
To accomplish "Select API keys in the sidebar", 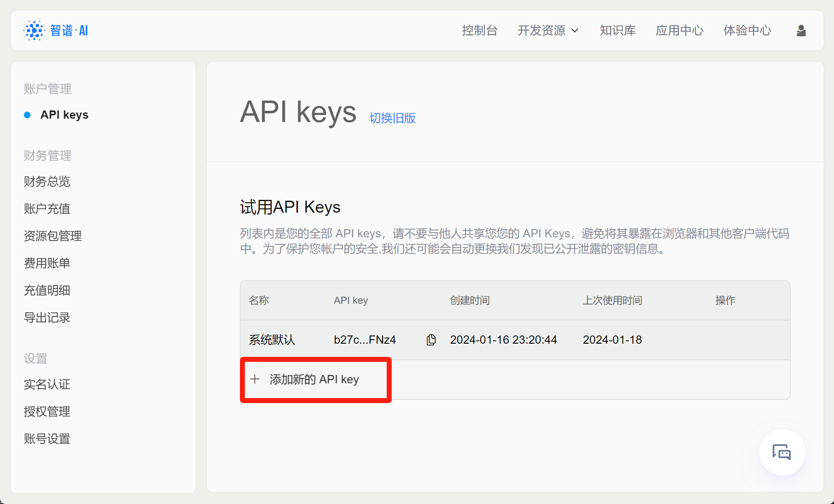I will (64, 115).
